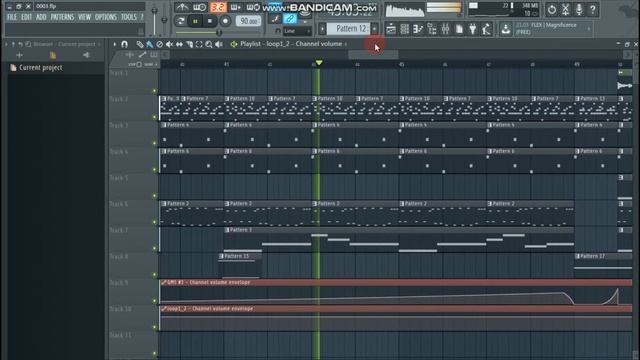Open the VIEW menu
The height and width of the screenshot is (360, 640).
(84, 17)
